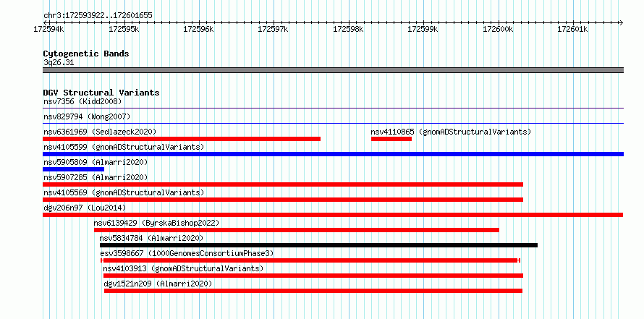Image resolution: width=644 pixels, height=319 pixels.
Task: Click the red bar of nsv5907285
Action: (283, 184)
